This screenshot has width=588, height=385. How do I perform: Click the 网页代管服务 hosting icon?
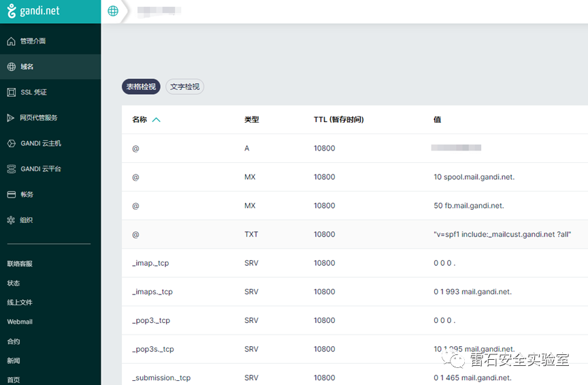[11, 118]
